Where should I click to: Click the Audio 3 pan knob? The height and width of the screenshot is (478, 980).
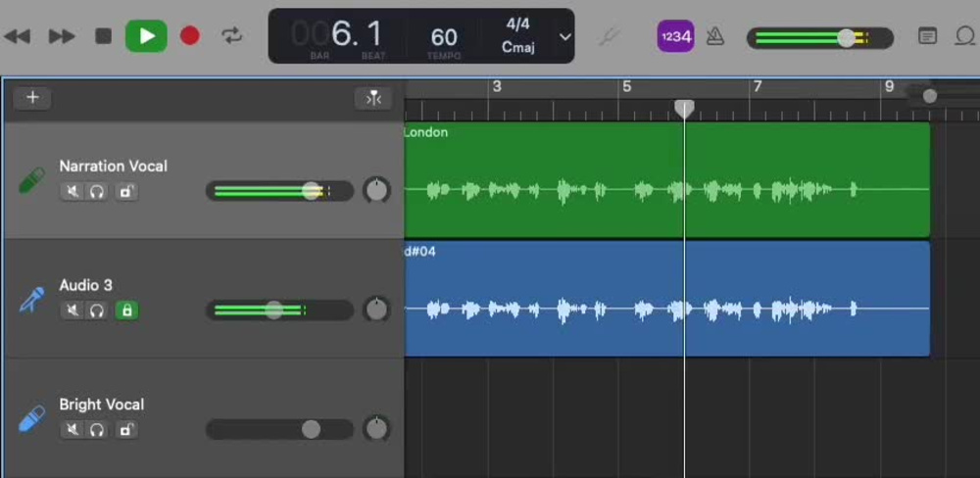tap(376, 310)
